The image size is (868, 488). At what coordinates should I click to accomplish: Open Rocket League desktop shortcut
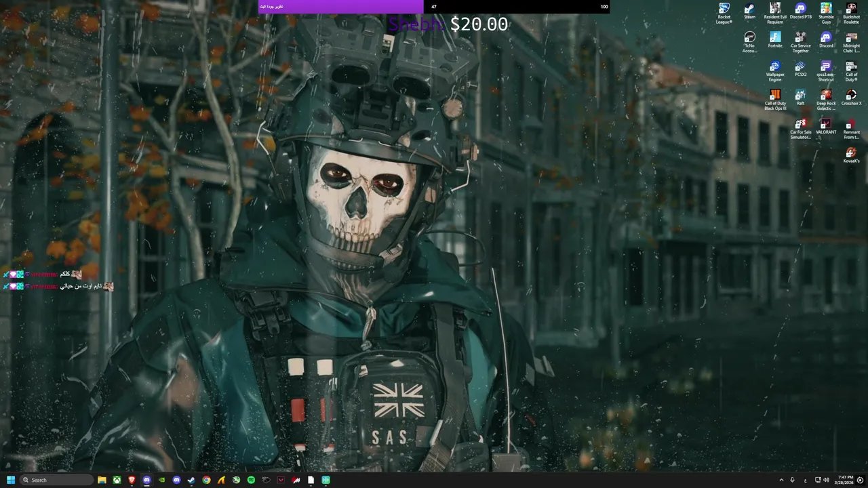click(724, 13)
